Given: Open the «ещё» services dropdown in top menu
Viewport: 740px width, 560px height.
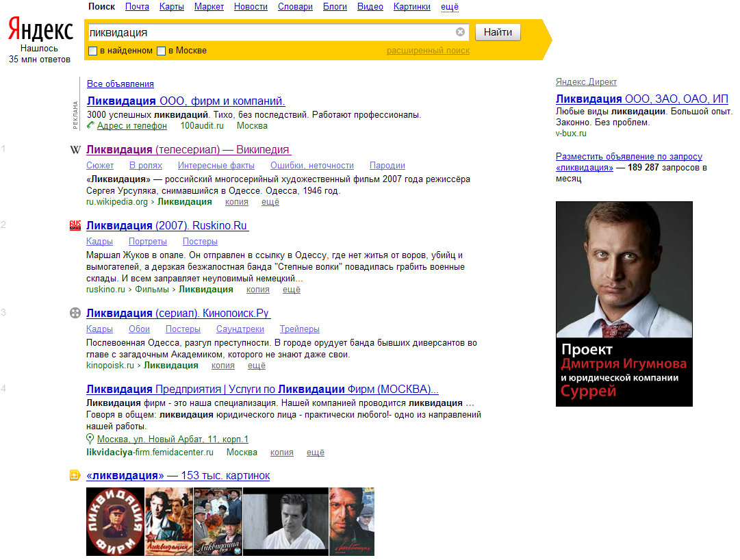Looking at the screenshot, I should pyautogui.click(x=450, y=7).
